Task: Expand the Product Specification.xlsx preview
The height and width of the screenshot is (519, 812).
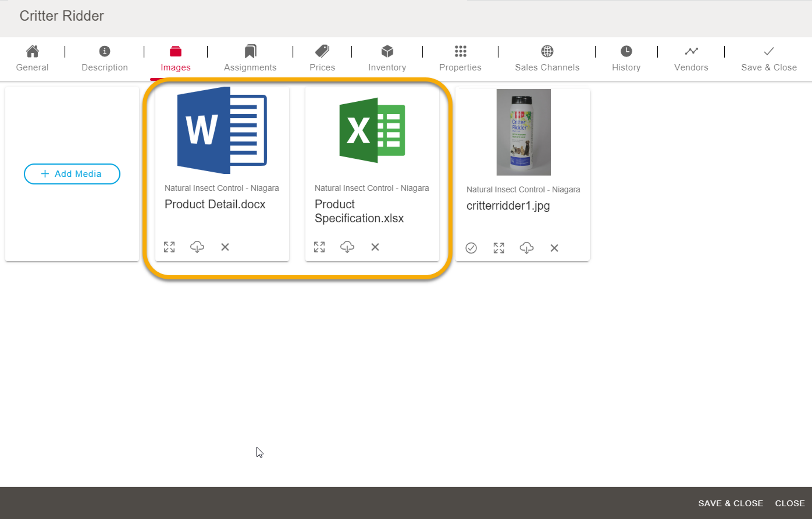Action: tap(319, 247)
